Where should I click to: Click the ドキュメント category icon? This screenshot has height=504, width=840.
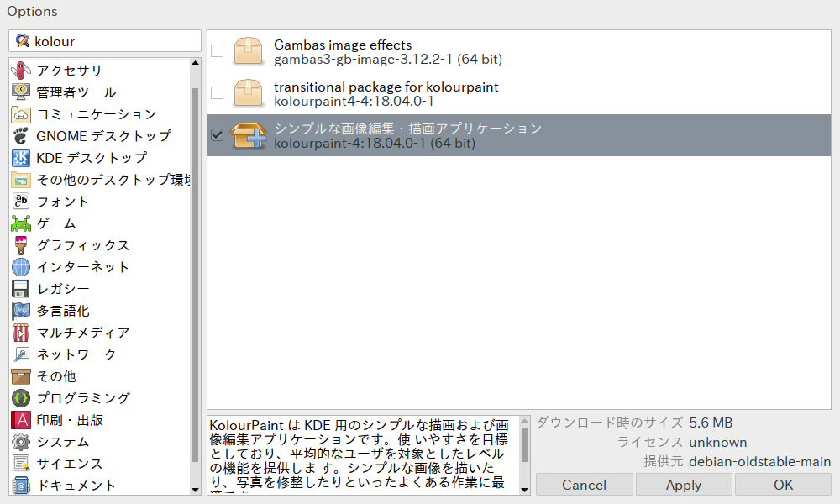point(21,486)
